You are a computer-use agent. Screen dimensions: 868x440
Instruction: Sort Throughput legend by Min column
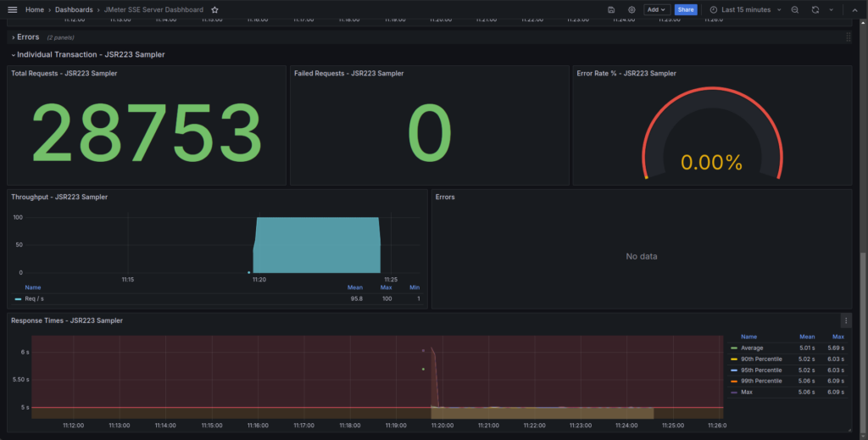tap(415, 287)
